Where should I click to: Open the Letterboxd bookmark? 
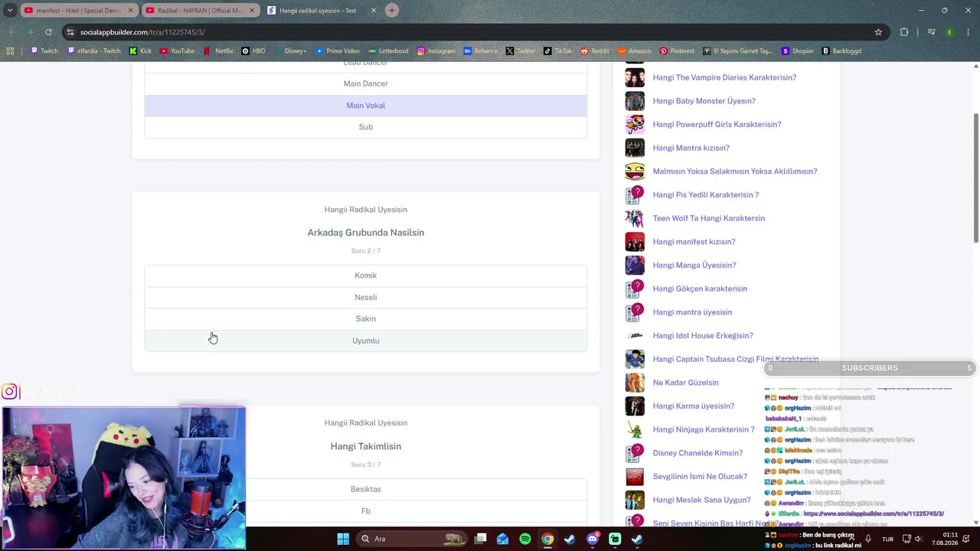click(388, 51)
